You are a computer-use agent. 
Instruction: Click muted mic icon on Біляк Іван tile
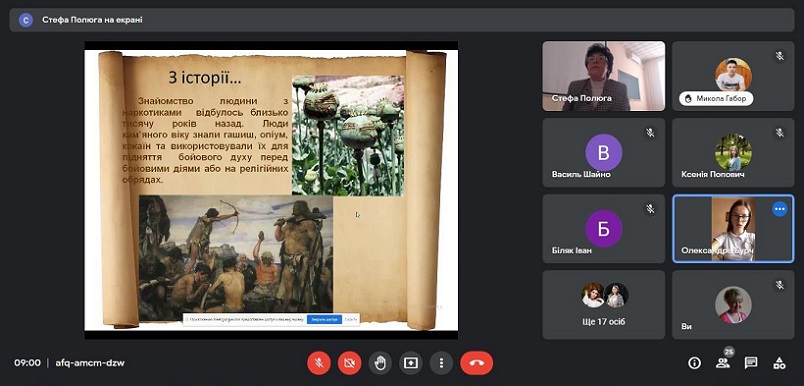pos(650,209)
